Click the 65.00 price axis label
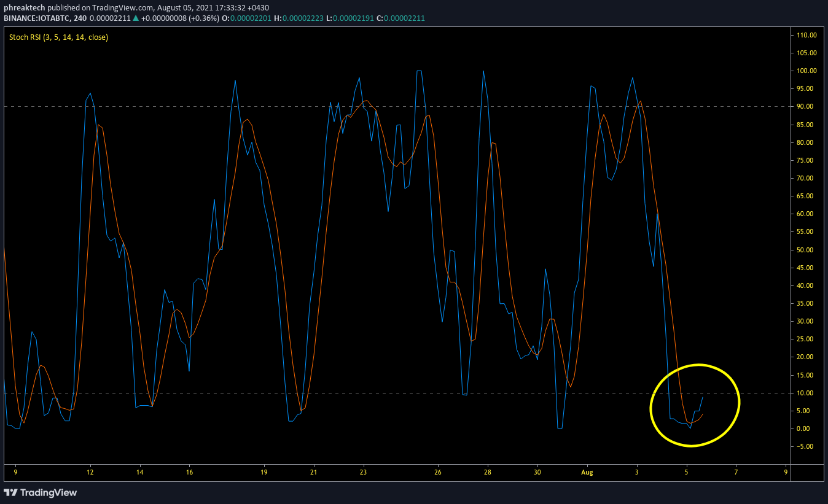Viewport: 828px width, 504px height. click(x=806, y=196)
